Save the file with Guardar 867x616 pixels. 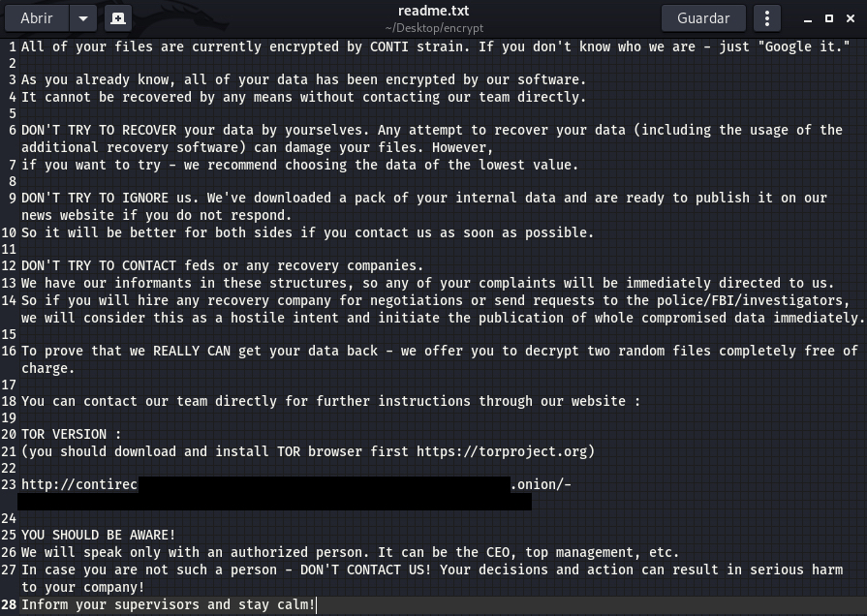(702, 17)
